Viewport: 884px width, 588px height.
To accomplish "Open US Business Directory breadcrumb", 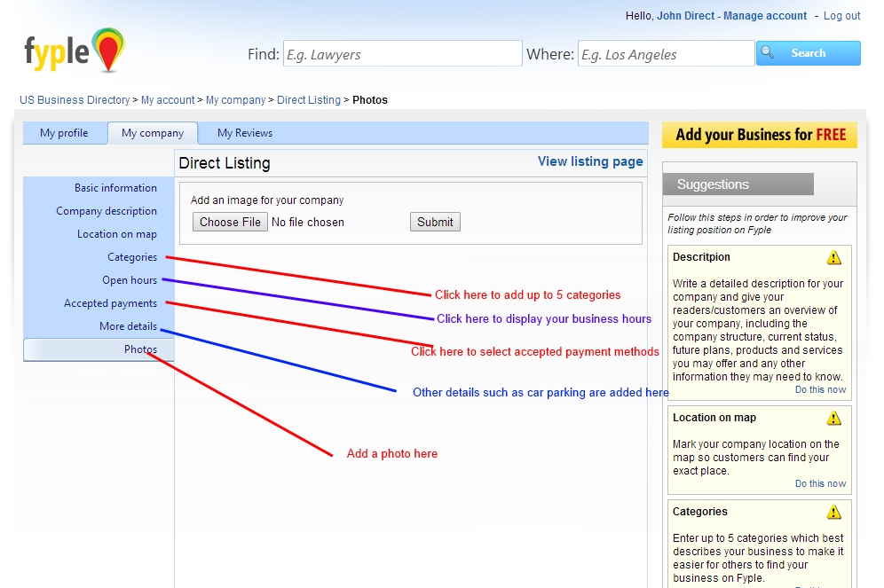I will tap(75, 99).
